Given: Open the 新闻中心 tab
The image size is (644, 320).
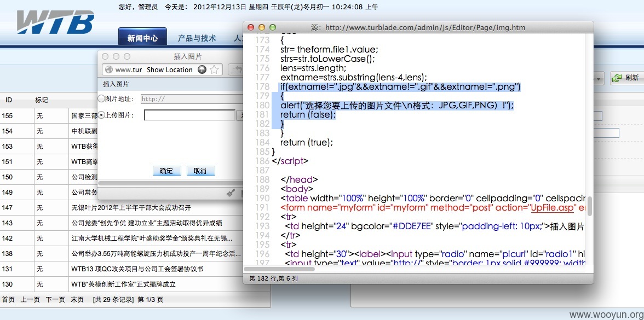Looking at the screenshot, I should (142, 38).
